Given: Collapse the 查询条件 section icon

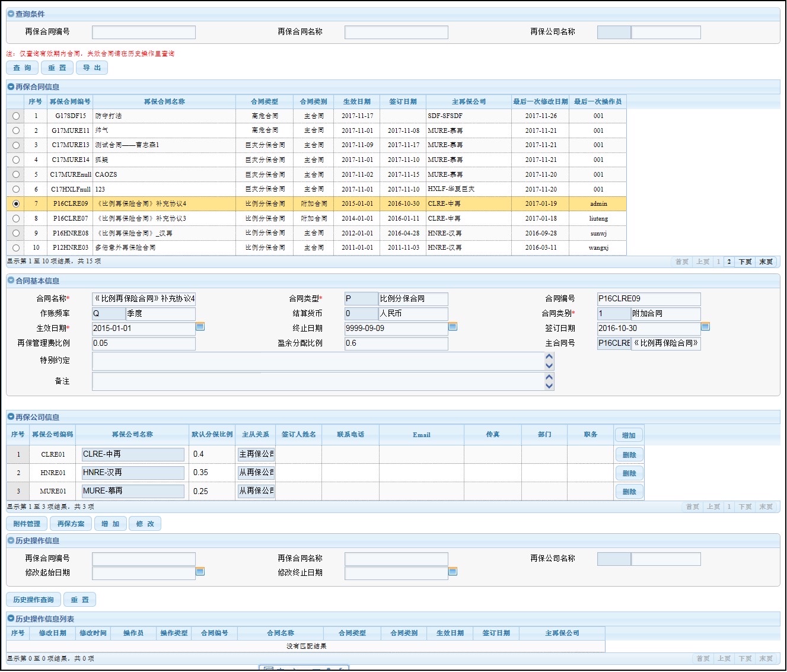Looking at the screenshot, I should pos(11,14).
